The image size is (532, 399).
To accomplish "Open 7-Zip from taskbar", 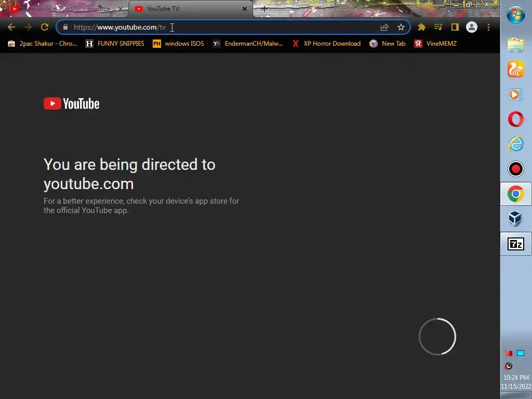I will (x=516, y=244).
